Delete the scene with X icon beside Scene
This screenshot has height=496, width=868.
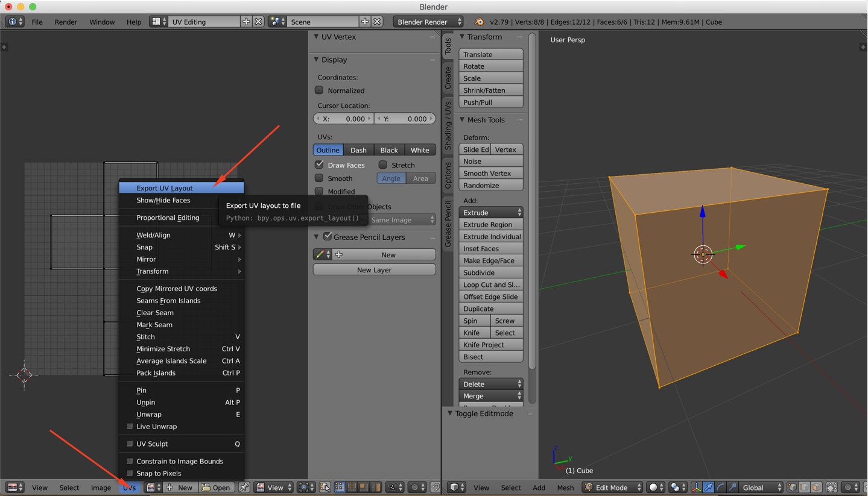coord(378,22)
